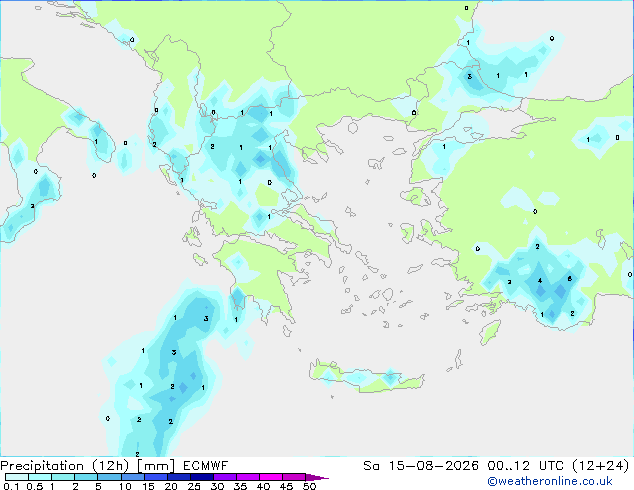Screen dimensions: 634x490
Task: Click the '00..12 UTC' time range text
Action: pos(525,466)
